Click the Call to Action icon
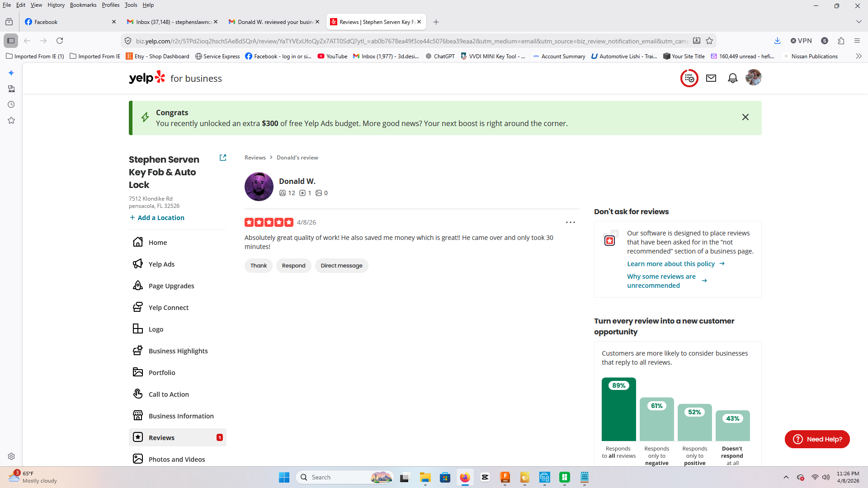The height and width of the screenshot is (488, 868). point(138,394)
